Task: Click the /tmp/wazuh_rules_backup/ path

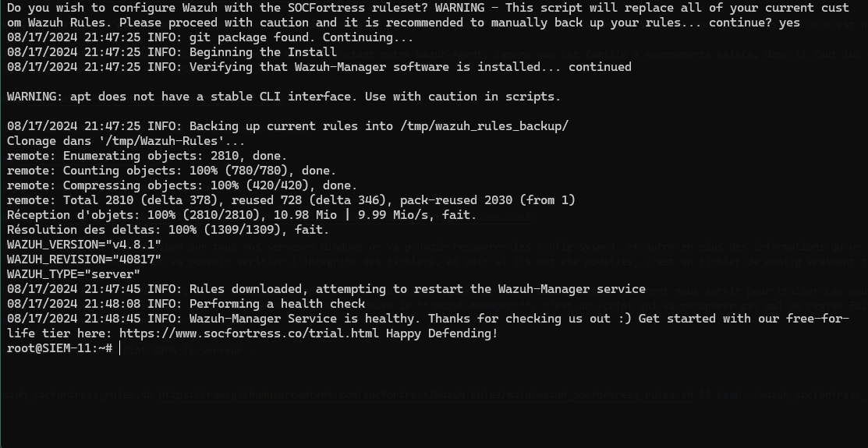Action: [x=484, y=126]
